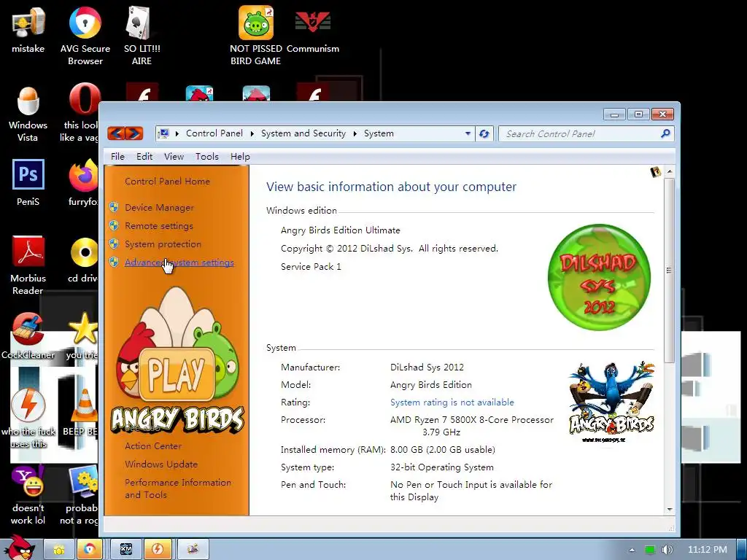Open Performance Information and Tools

pyautogui.click(x=178, y=489)
